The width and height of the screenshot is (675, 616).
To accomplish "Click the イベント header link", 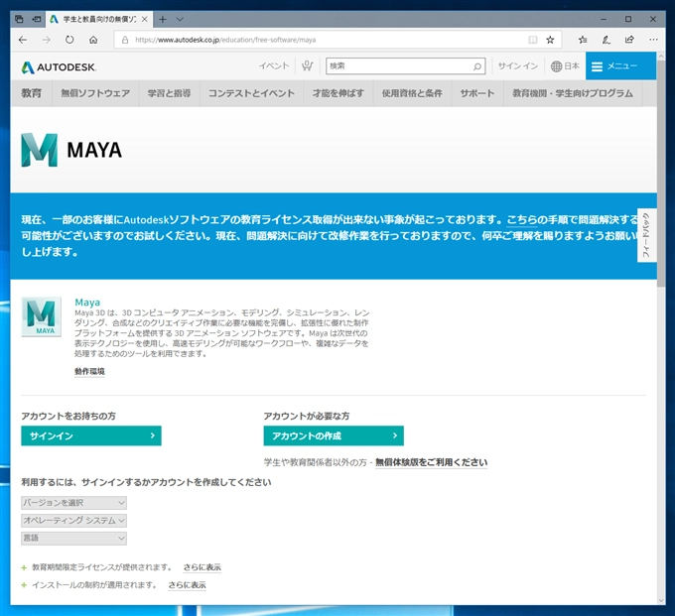I will pyautogui.click(x=274, y=65).
